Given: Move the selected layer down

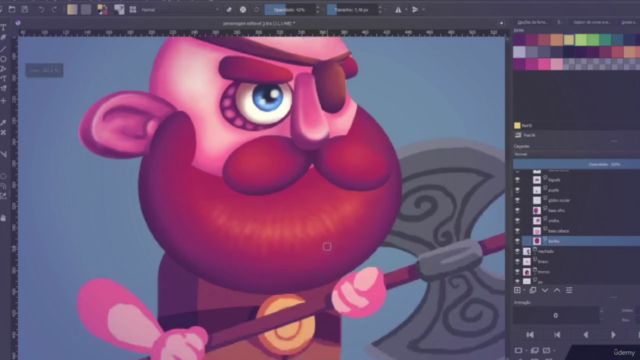Looking at the screenshot, I should (x=545, y=290).
